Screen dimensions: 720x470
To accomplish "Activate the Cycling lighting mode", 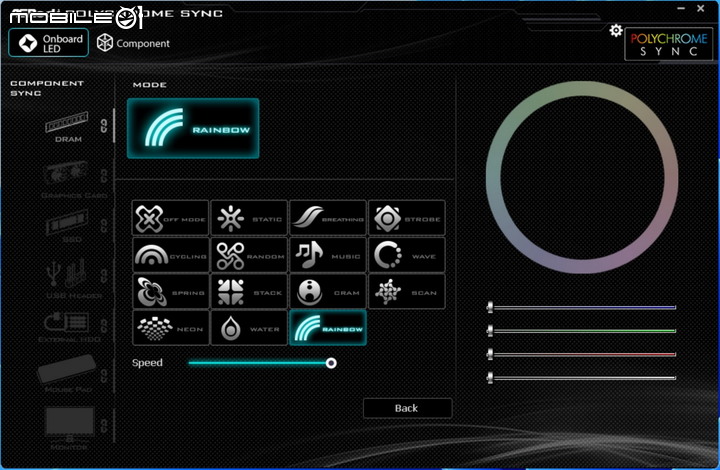I will coord(170,255).
